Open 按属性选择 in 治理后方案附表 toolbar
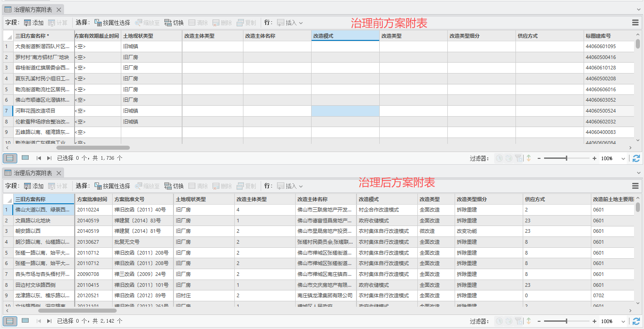Screen dimensions: 644x329 112,186
